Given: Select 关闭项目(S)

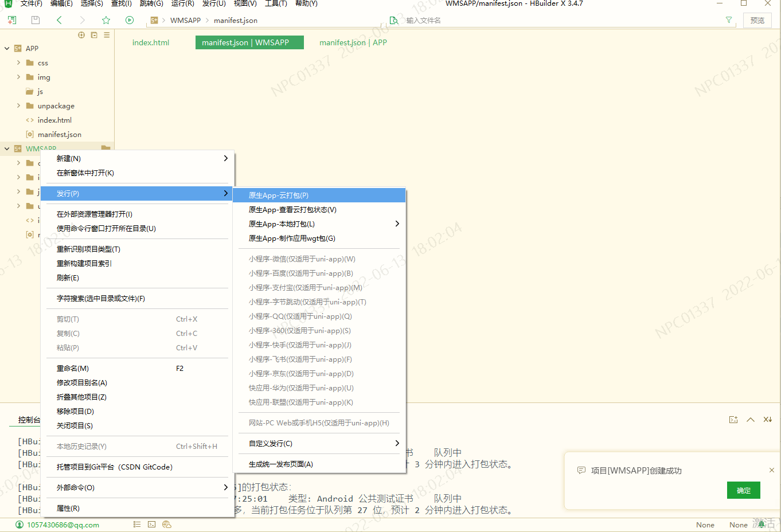Looking at the screenshot, I should point(138,426).
